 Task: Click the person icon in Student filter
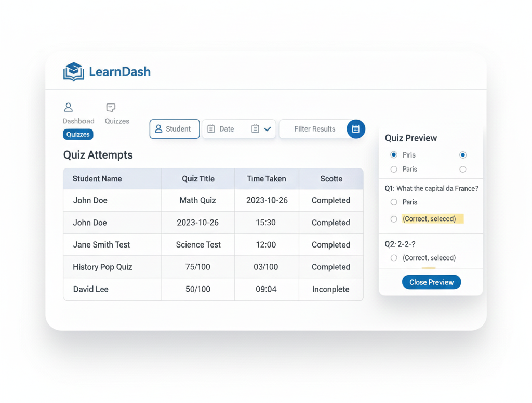pyautogui.click(x=159, y=129)
